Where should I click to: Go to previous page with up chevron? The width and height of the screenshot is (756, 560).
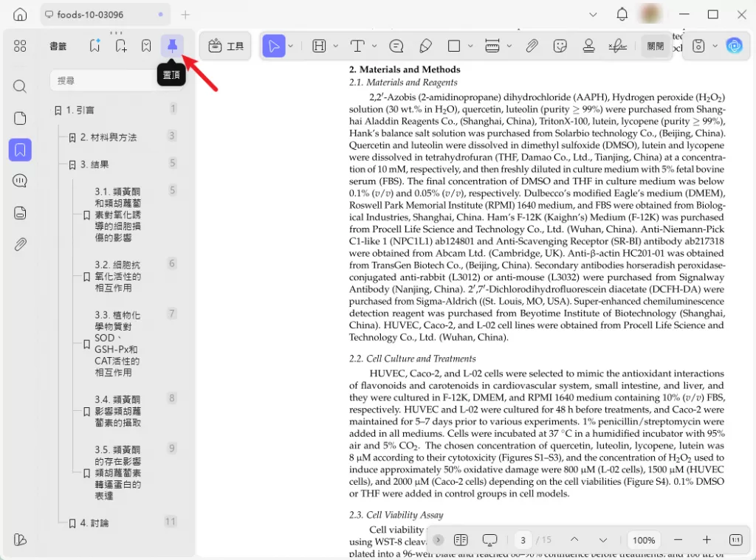click(x=574, y=540)
